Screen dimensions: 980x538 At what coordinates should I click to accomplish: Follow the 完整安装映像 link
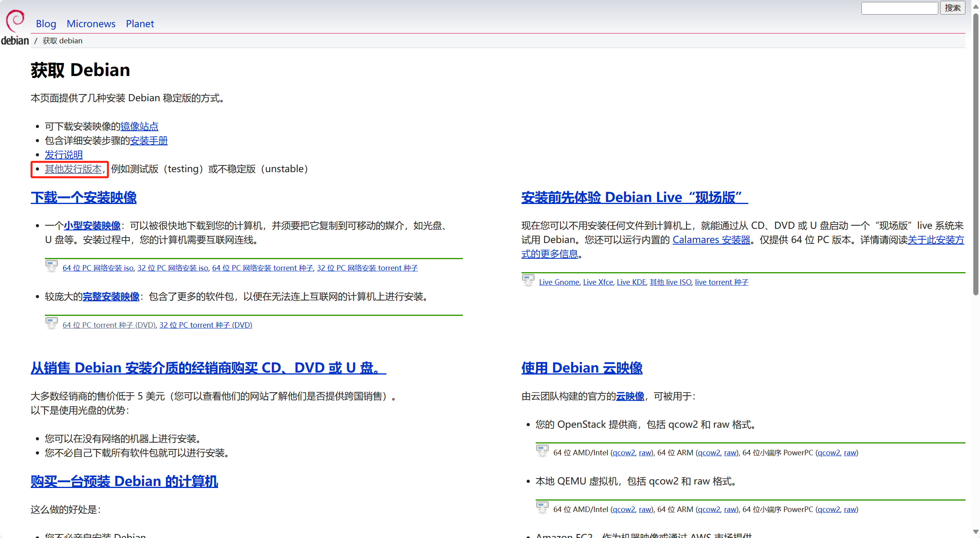111,297
